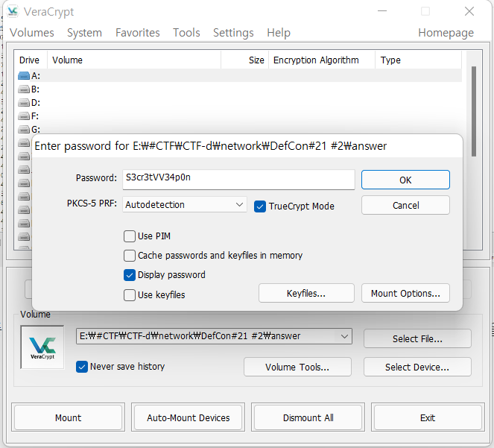Cancel the password dialog
The width and height of the screenshot is (494, 448).
point(405,205)
